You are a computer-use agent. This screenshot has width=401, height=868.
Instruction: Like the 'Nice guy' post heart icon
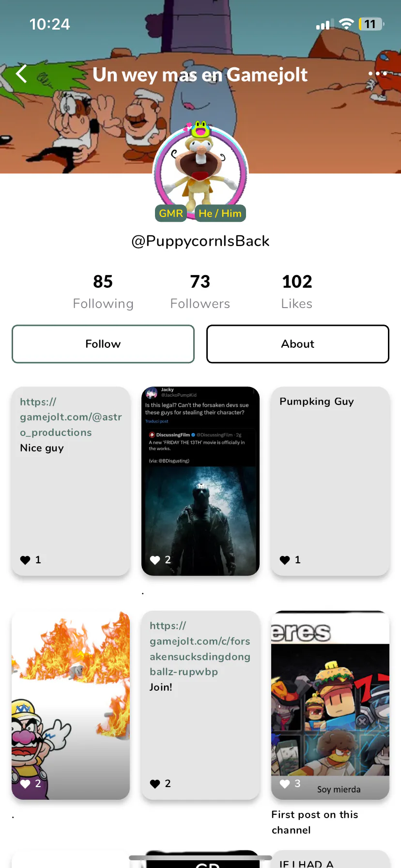(25, 560)
